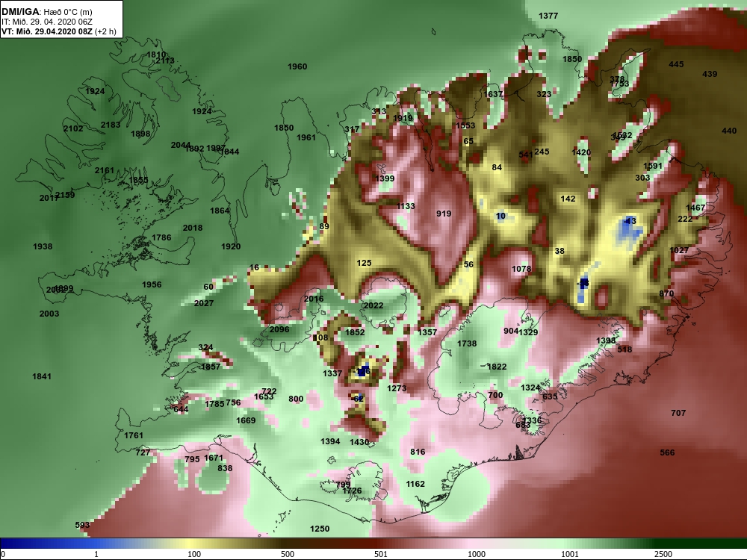This screenshot has width=747, height=560.
Task: Select the map value '1377'
Action: coord(548,16)
